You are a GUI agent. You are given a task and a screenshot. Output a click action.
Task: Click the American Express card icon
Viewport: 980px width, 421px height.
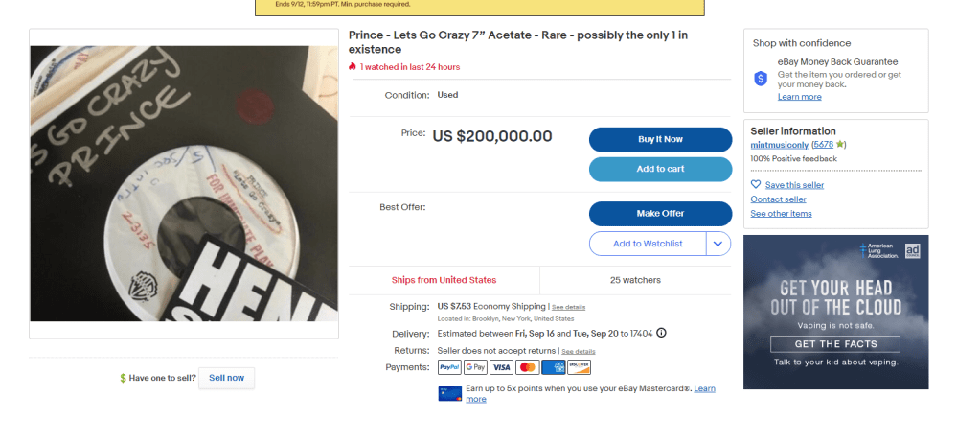click(x=553, y=367)
